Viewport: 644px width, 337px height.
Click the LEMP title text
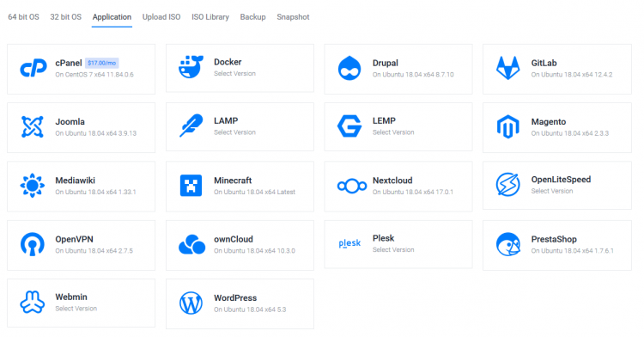pos(384,121)
